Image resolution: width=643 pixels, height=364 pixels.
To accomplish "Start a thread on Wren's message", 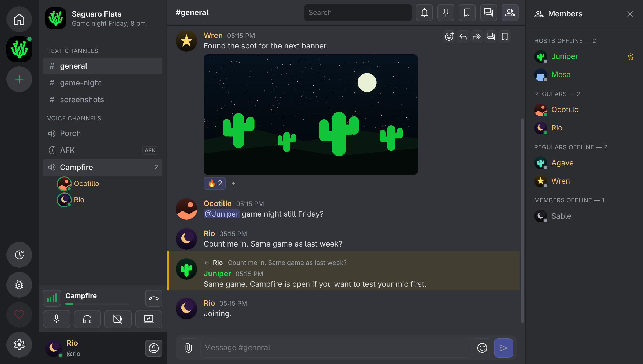I will (x=491, y=36).
